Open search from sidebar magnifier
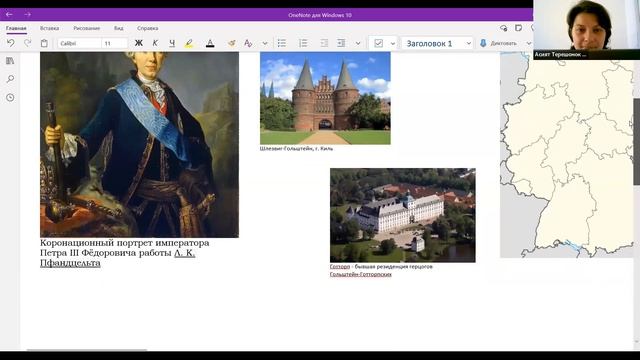This screenshot has height=360, width=640. tap(10, 79)
